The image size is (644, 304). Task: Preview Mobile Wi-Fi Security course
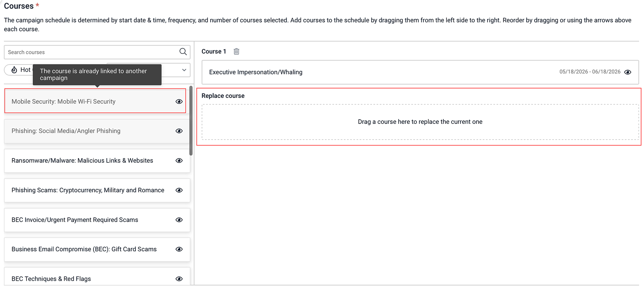179,101
